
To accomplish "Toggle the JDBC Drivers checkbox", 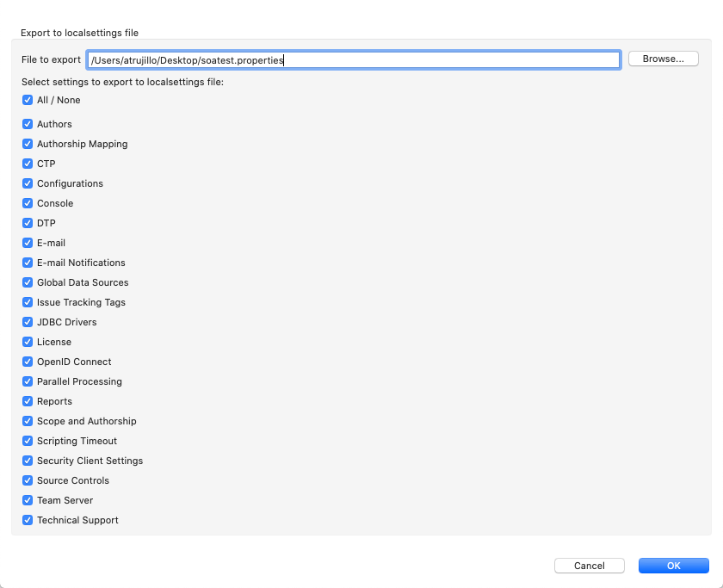I will click(28, 322).
